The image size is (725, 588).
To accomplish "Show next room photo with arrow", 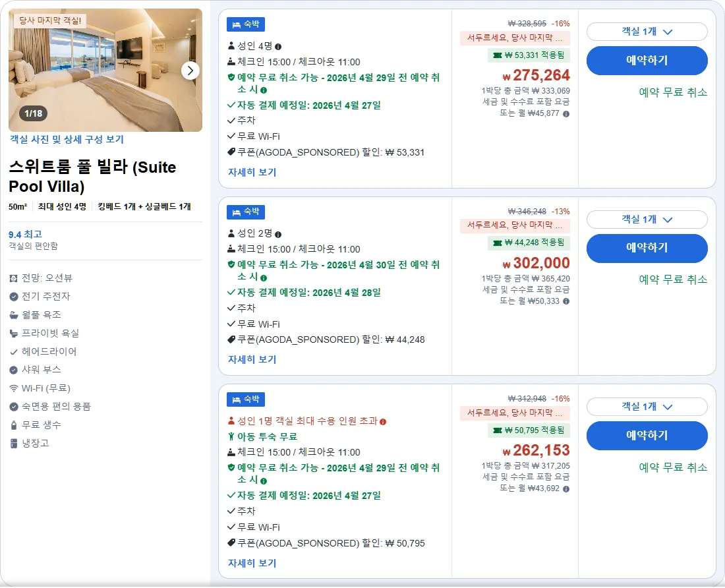I will pyautogui.click(x=190, y=71).
